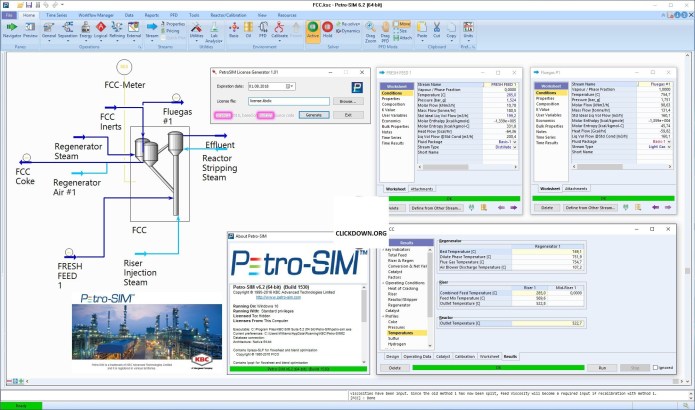Select Composition in Fluegas #1 worksheet list
Viewport: 695px width, 410px height.
coord(548,104)
